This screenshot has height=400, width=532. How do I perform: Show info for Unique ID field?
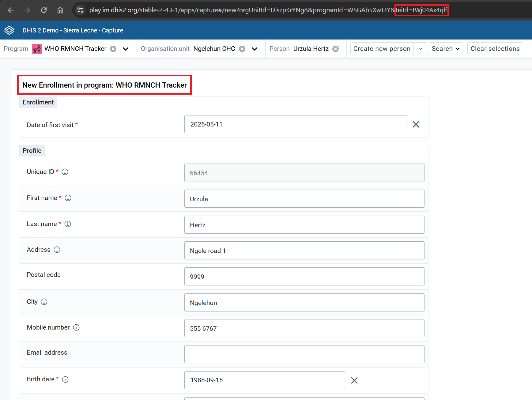click(x=65, y=172)
